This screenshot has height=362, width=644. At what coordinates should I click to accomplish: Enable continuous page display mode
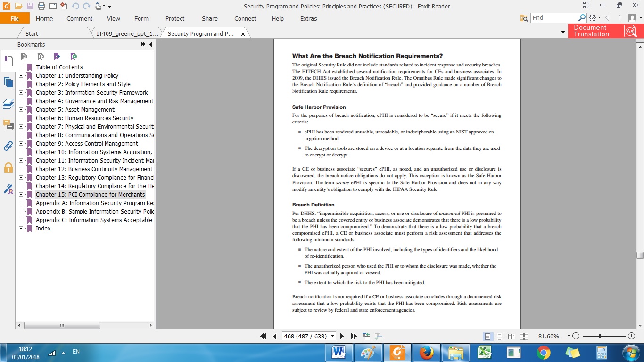point(499,336)
